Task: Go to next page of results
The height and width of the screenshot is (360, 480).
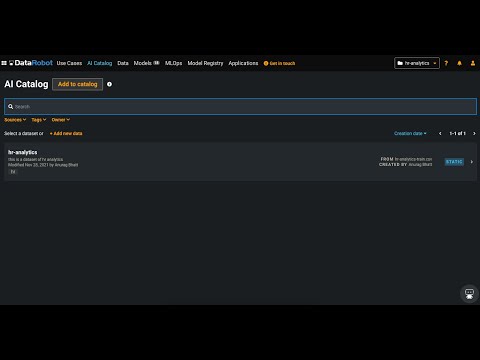Action: tap(474, 133)
